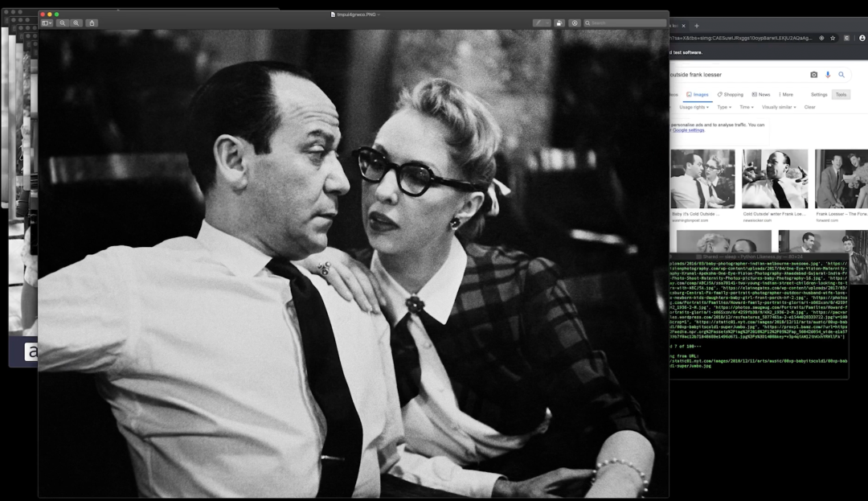Open the washingtonpost.com image result thumbnail
Image resolution: width=868 pixels, height=501 pixels.
[702, 179]
